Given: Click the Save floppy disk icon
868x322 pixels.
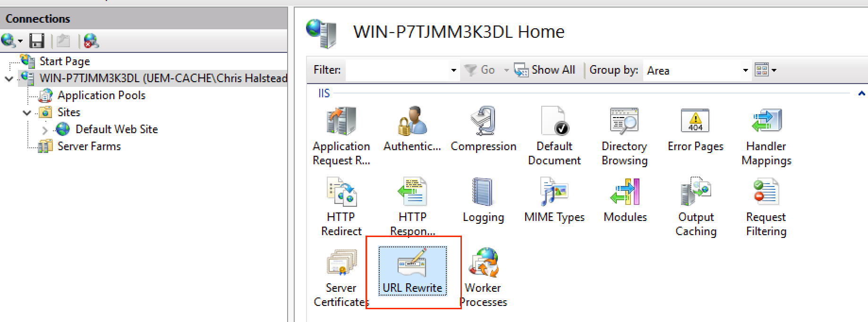Looking at the screenshot, I should coord(37,41).
